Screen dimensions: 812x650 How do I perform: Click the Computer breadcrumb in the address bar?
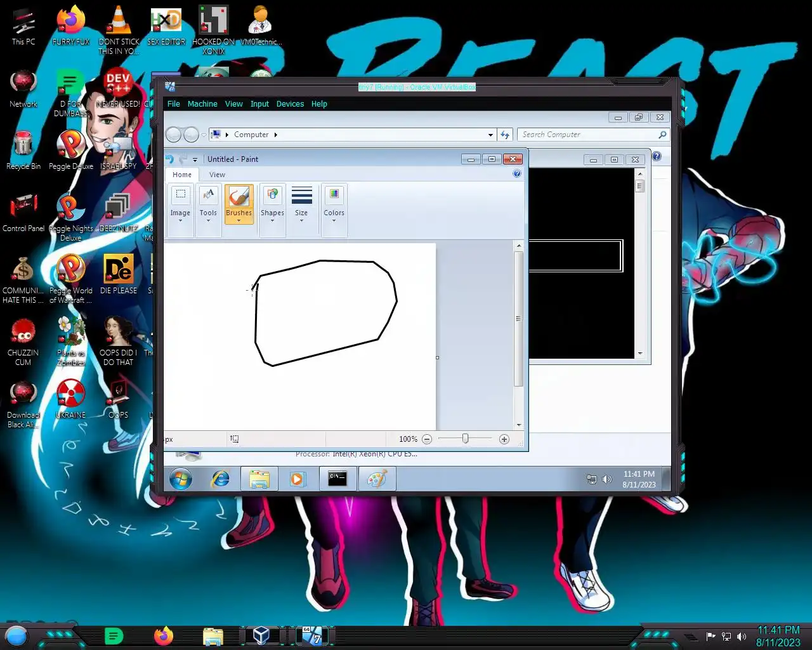[x=251, y=135]
